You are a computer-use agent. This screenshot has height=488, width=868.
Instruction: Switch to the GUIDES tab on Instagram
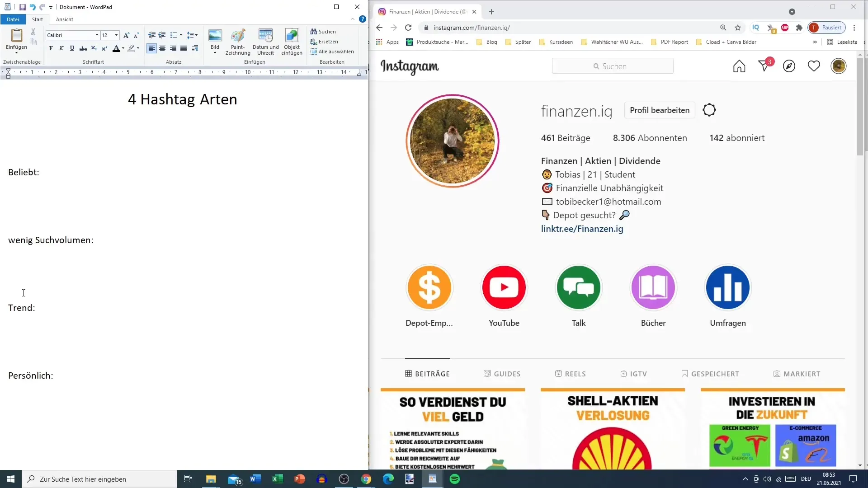(502, 374)
